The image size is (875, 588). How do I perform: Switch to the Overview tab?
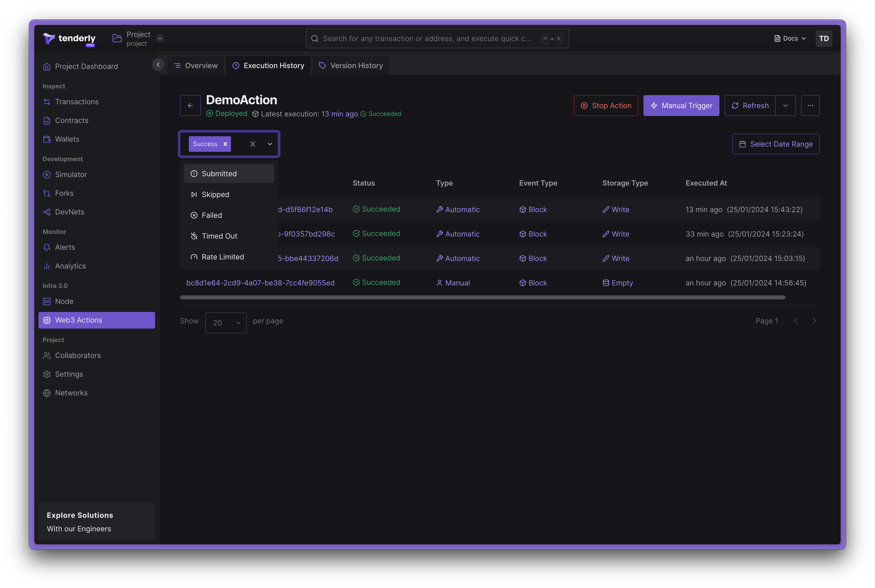[196, 66]
